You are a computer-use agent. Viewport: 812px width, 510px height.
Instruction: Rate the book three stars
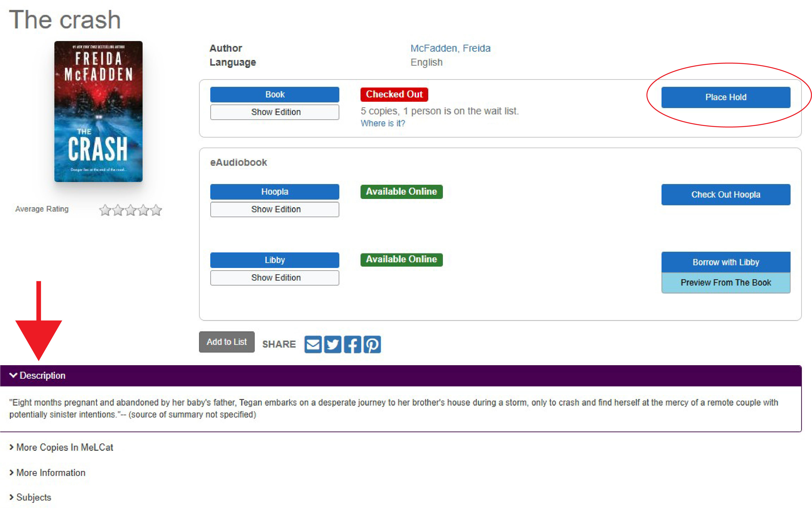click(x=130, y=210)
